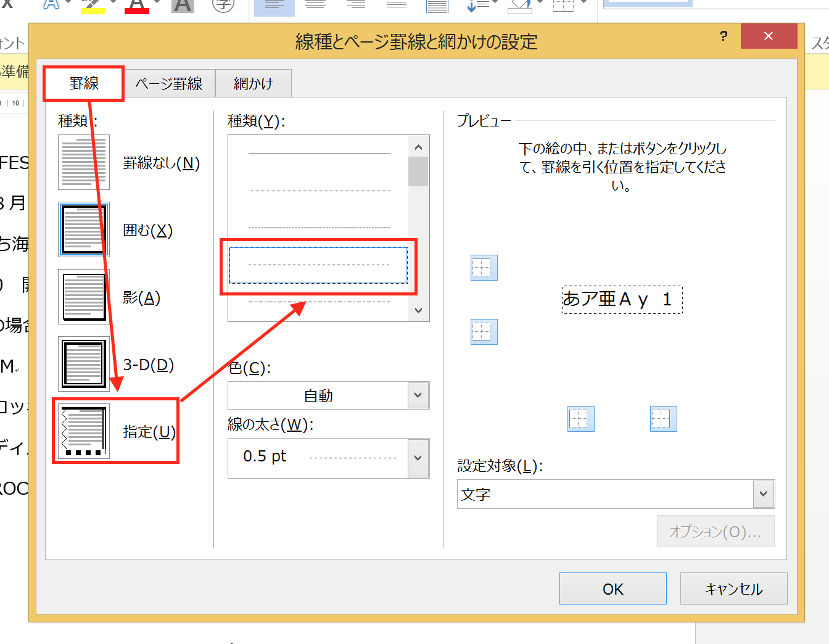Select the dashed line style in the 種類 list
Screen dimensions: 829x644
point(318,265)
